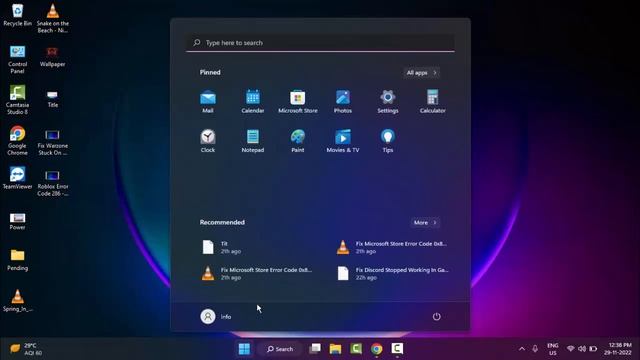This screenshot has width=640, height=360.
Task: Click the Start menu search field
Action: (320, 42)
